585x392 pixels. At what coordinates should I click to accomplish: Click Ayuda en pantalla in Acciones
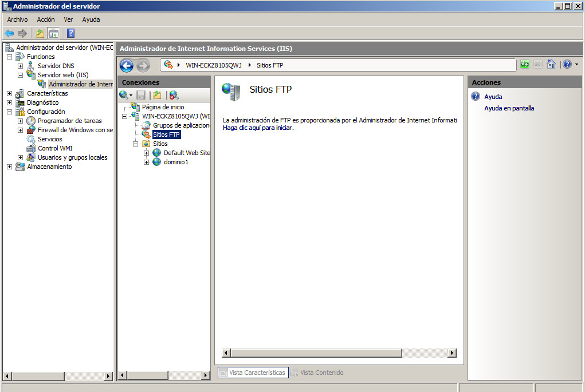[x=509, y=108]
